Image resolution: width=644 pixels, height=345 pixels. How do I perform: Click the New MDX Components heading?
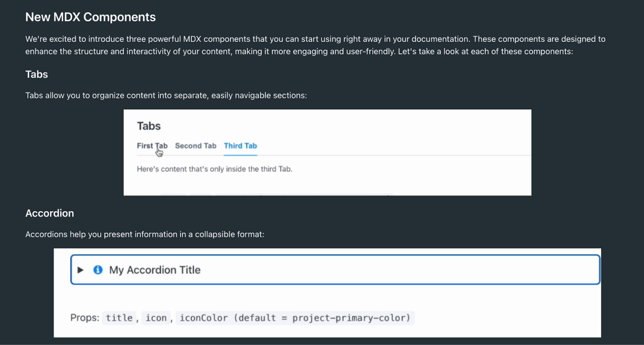click(91, 17)
